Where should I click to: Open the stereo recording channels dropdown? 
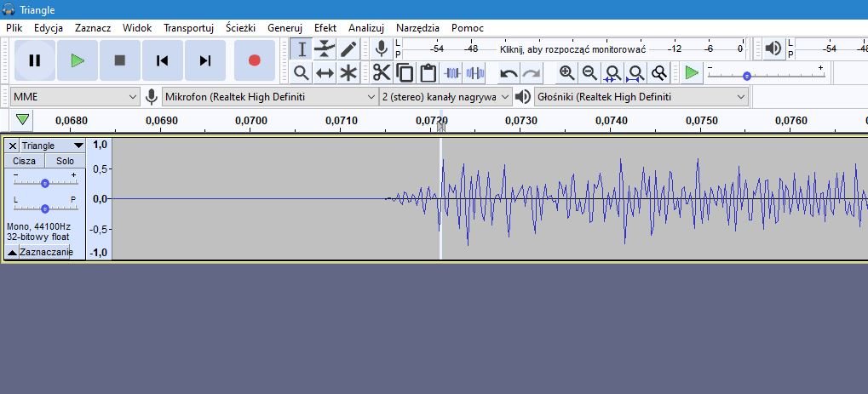[x=445, y=97]
